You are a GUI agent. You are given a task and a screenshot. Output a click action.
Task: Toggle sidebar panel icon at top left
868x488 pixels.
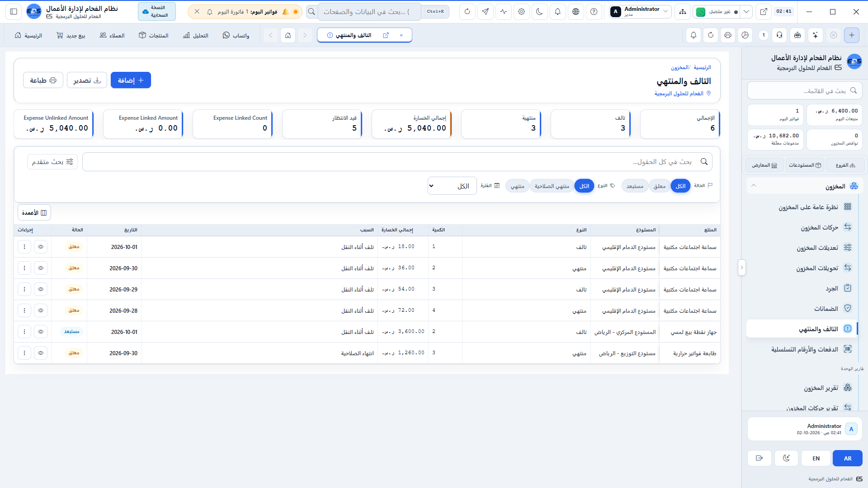point(14,12)
